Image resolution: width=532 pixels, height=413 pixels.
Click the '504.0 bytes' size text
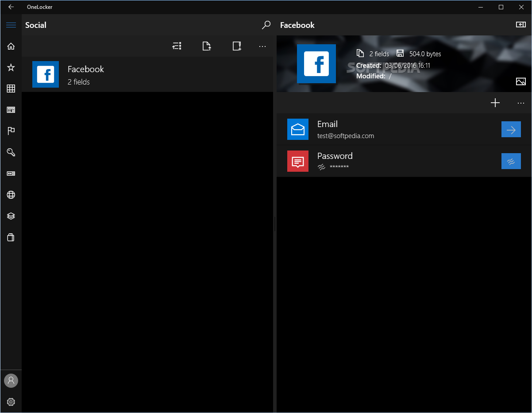[425, 54]
